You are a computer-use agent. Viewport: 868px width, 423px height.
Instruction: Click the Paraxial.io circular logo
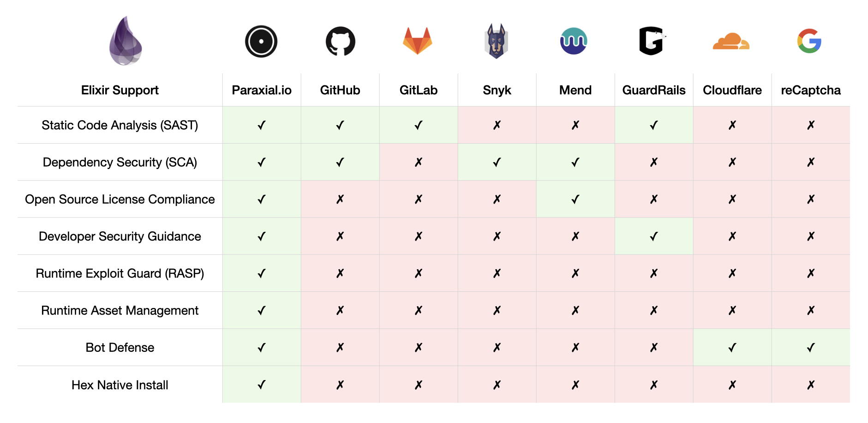pos(261,41)
